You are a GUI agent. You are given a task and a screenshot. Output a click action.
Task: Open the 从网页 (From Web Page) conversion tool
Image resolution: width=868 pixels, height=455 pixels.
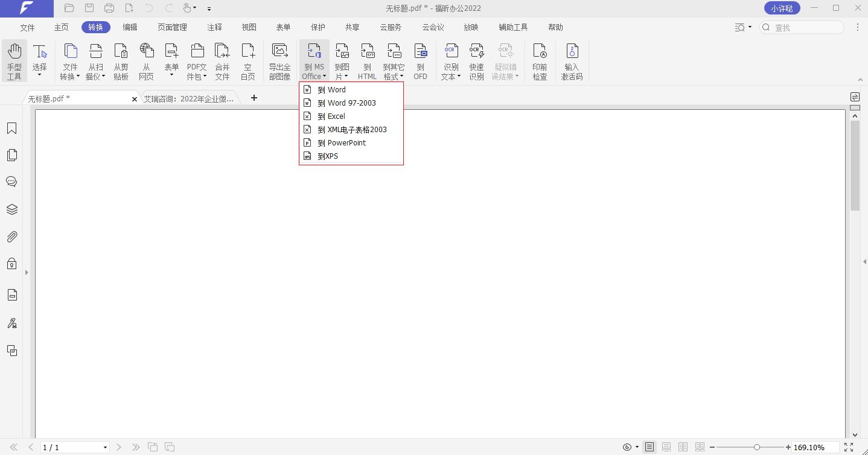pos(146,60)
